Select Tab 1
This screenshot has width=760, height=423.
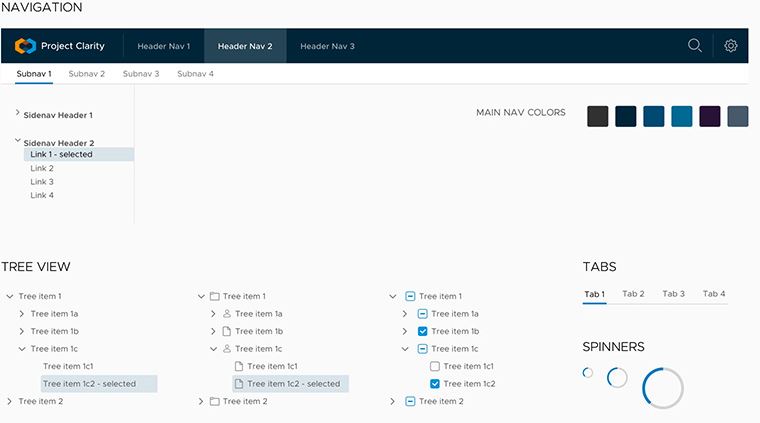594,294
